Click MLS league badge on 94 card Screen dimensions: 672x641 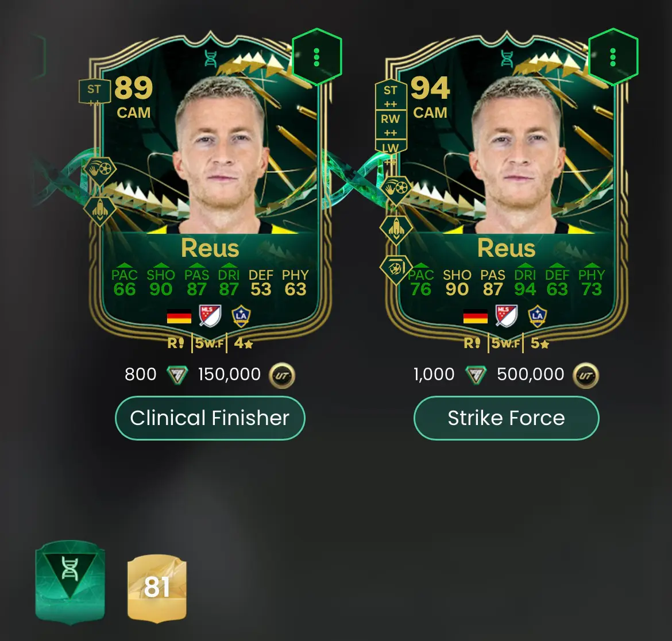[507, 316]
